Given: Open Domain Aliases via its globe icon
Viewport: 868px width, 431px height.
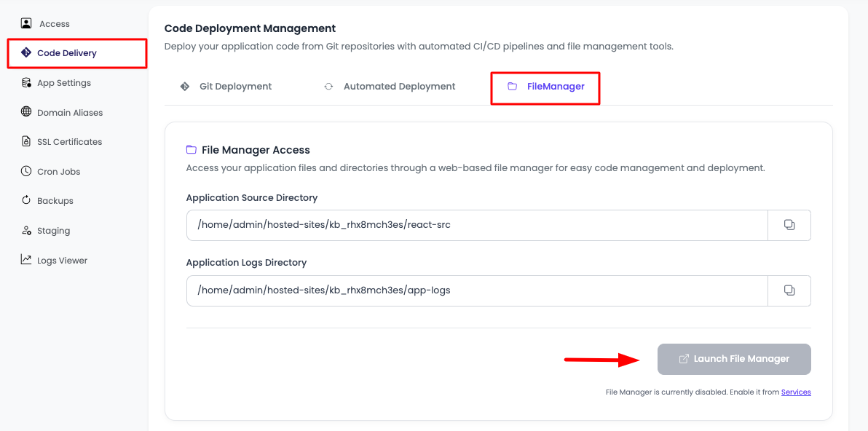Looking at the screenshot, I should click(25, 112).
